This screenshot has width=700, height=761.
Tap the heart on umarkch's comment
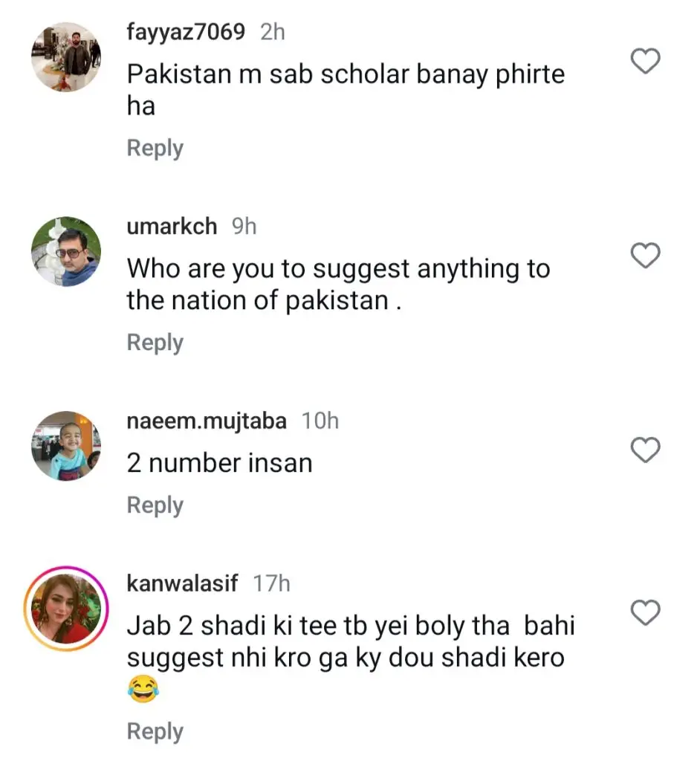pyautogui.click(x=646, y=256)
